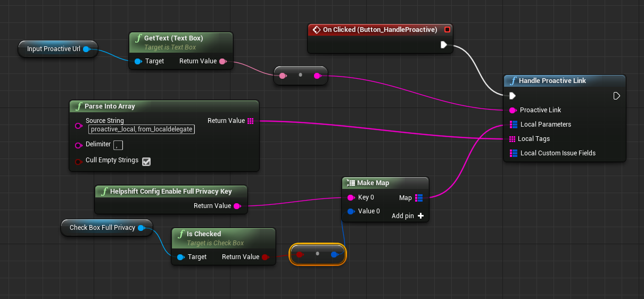This screenshot has width=644, height=299.
Task: Select the Check Box Full Privacy node
Action: coord(102,228)
